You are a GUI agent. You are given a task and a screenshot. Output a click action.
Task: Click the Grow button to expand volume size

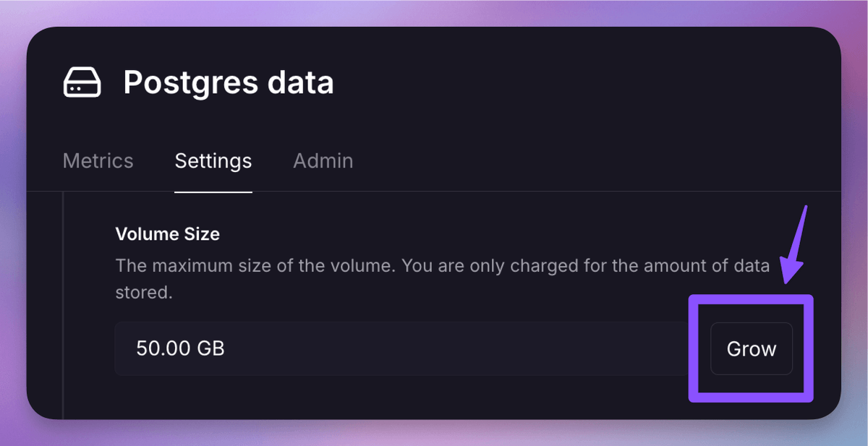click(x=751, y=348)
